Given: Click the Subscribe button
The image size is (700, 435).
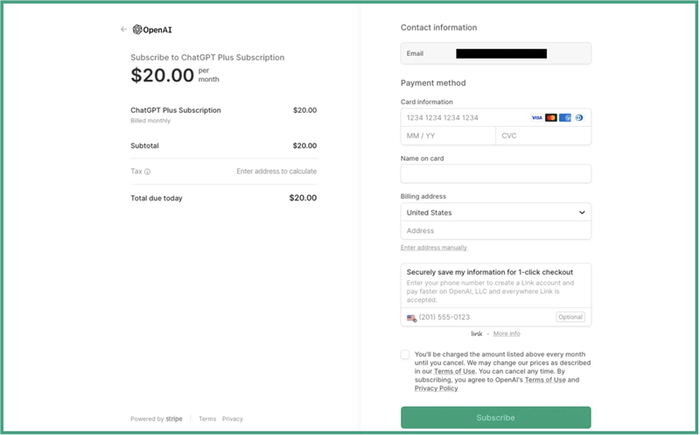Looking at the screenshot, I should (x=495, y=417).
